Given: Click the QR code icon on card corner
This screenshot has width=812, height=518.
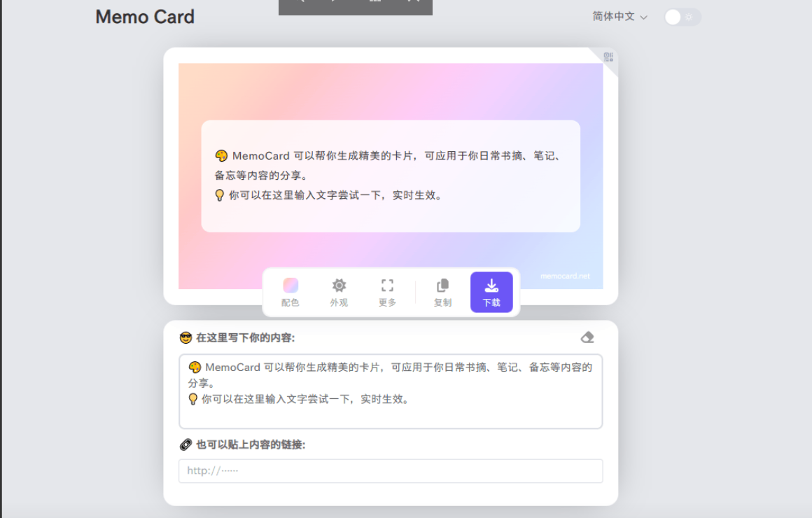Looking at the screenshot, I should click(606, 57).
